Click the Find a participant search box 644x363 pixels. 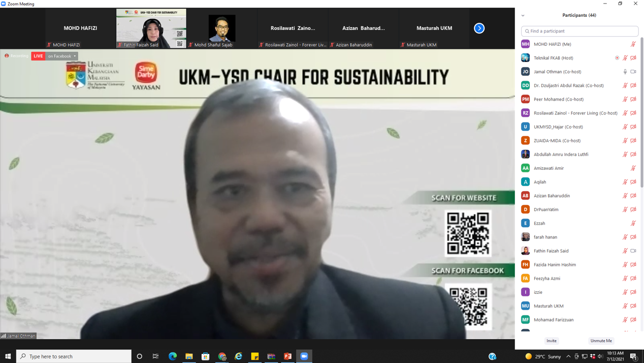pyautogui.click(x=579, y=31)
